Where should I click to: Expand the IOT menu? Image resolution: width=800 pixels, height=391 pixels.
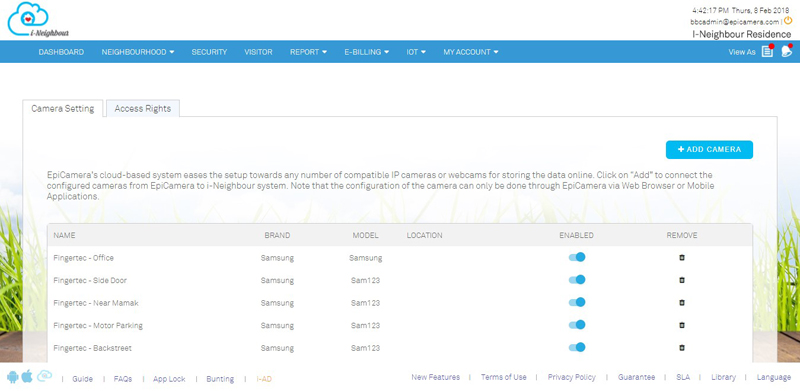point(416,52)
